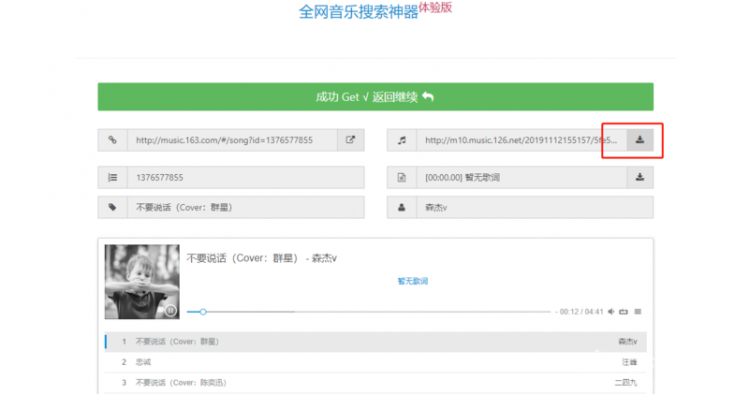The width and height of the screenshot is (749, 394).
Task: Click the player title 不要说话 - 森杰v
Action: [262, 258]
